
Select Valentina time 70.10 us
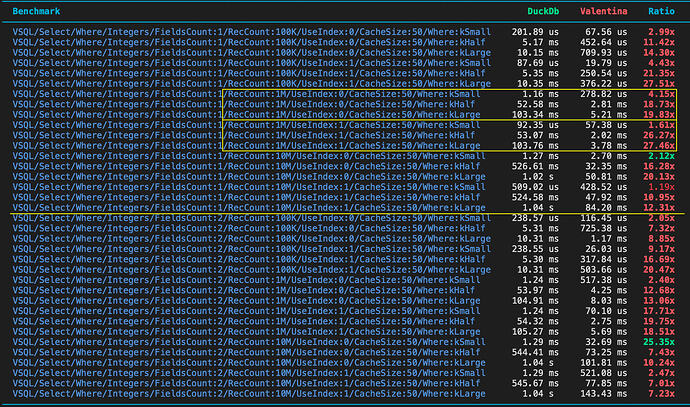coord(606,311)
